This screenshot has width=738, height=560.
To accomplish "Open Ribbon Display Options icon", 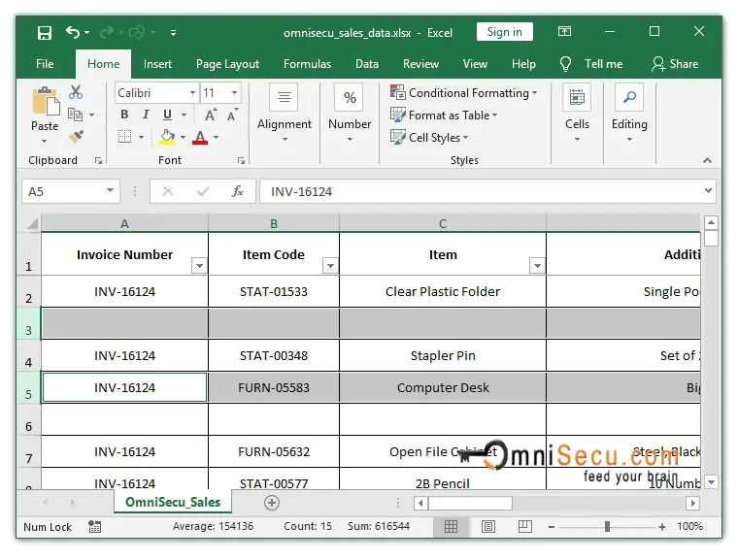I will pos(564,31).
